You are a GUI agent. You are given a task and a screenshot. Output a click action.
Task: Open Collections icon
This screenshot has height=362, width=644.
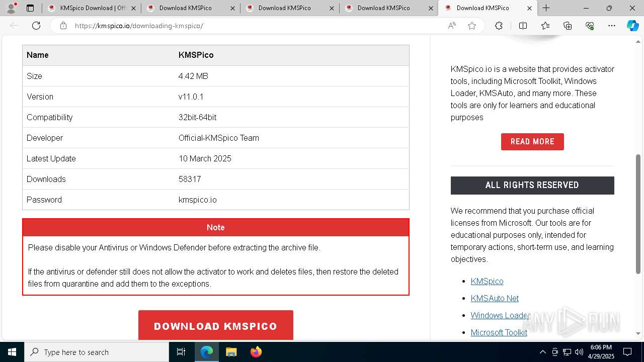click(x=568, y=26)
